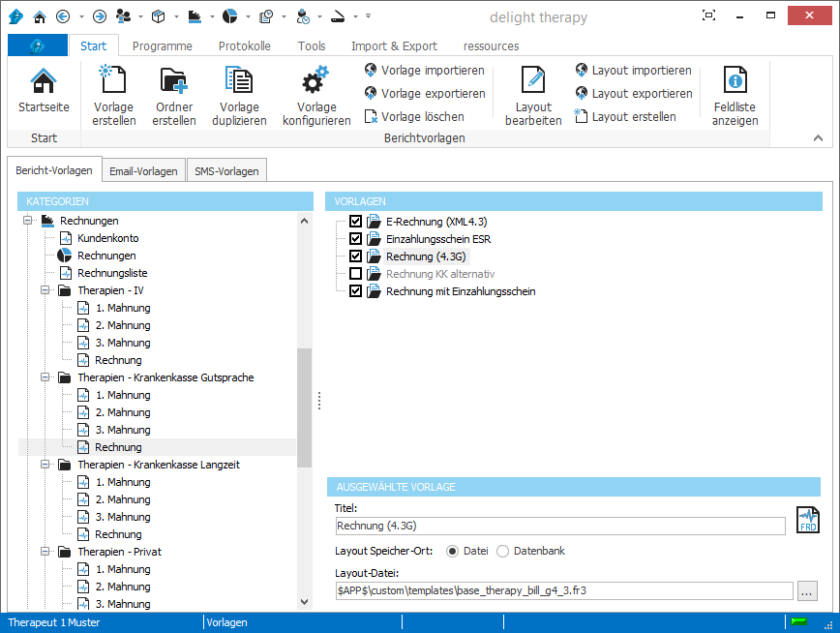
Task: Open the Import & Export ribbon tab
Action: pos(394,45)
